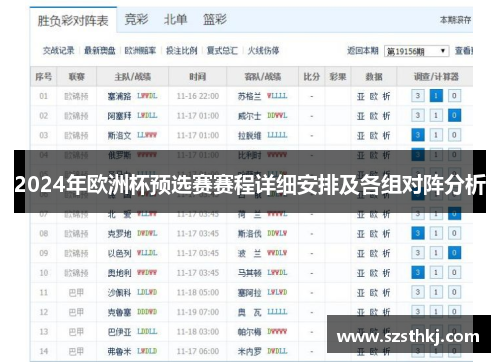Click away team 马其顿
The height and width of the screenshot is (362, 500).
[x=249, y=273]
